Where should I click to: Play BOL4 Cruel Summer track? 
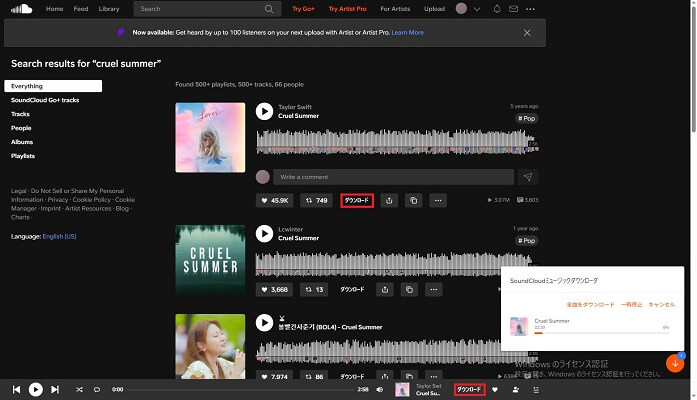tap(264, 323)
